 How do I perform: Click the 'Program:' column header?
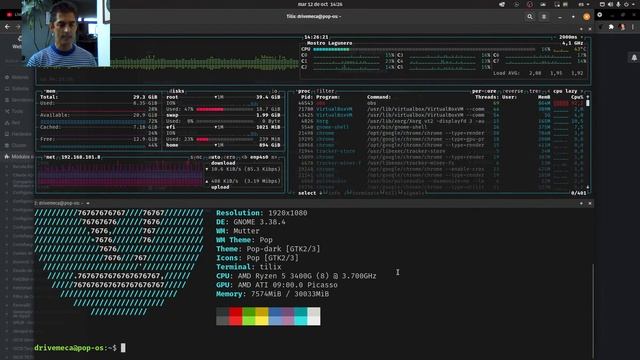coord(328,97)
